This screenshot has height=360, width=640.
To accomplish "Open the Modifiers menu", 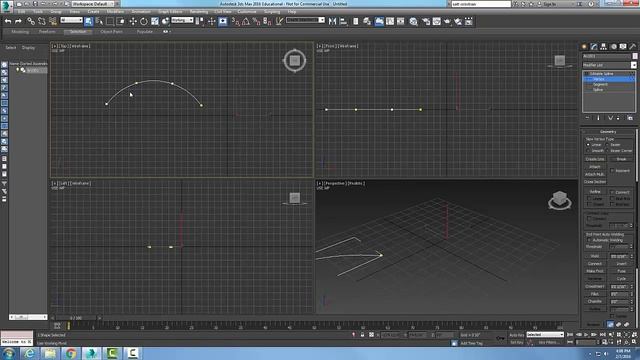I will (115, 11).
